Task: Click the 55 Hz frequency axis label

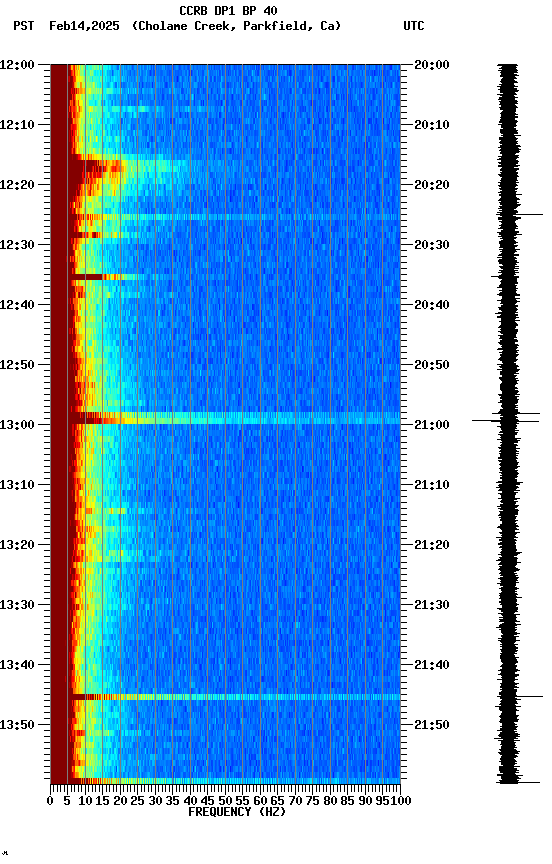Action: pos(242,801)
